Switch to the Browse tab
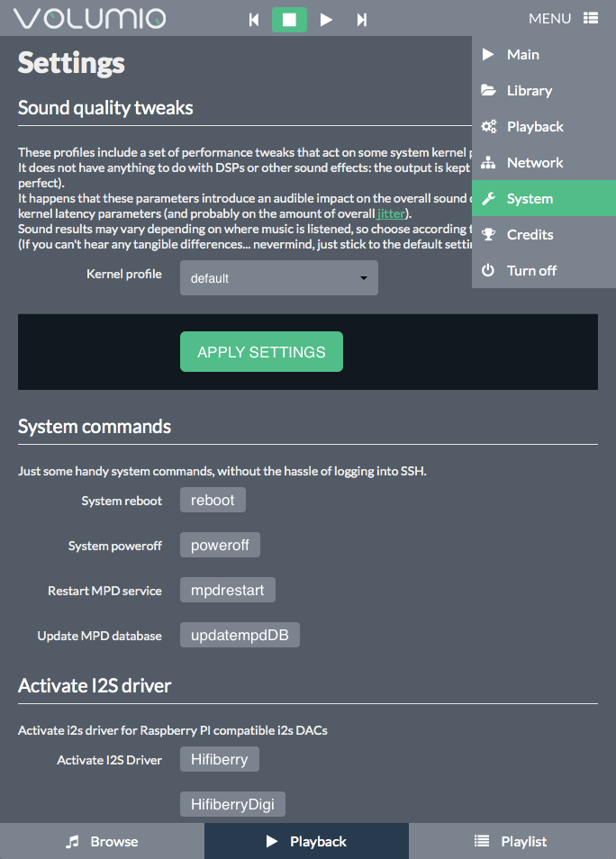The width and height of the screenshot is (616, 859). tap(102, 841)
